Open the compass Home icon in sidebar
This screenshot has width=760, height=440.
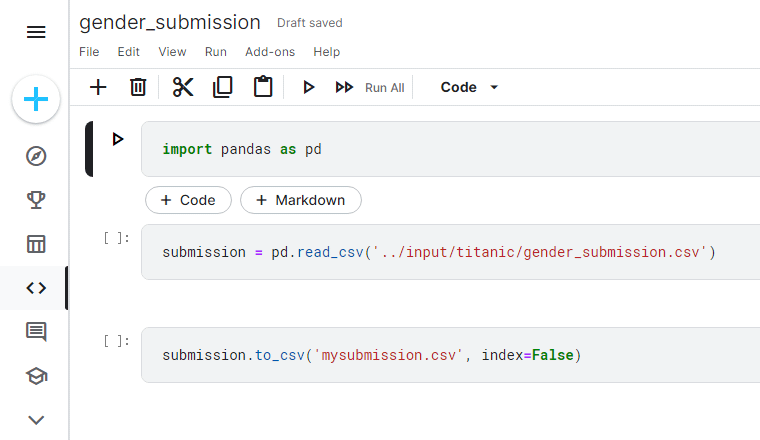point(36,156)
